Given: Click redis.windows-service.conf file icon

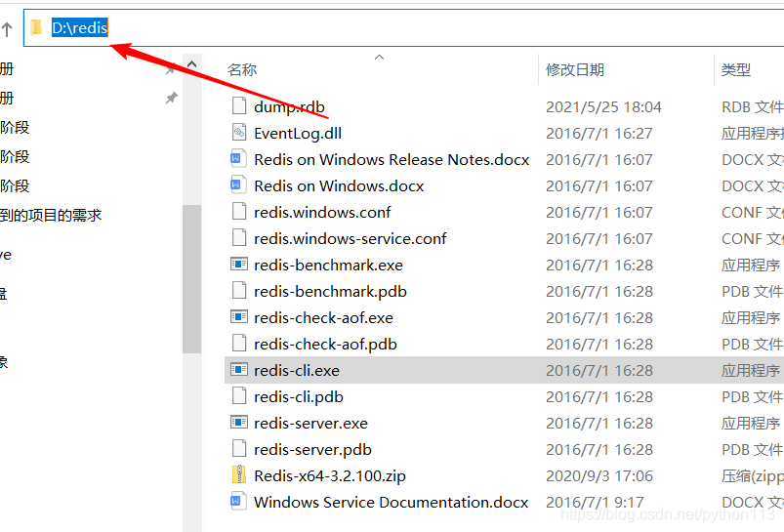Looking at the screenshot, I should 239,238.
